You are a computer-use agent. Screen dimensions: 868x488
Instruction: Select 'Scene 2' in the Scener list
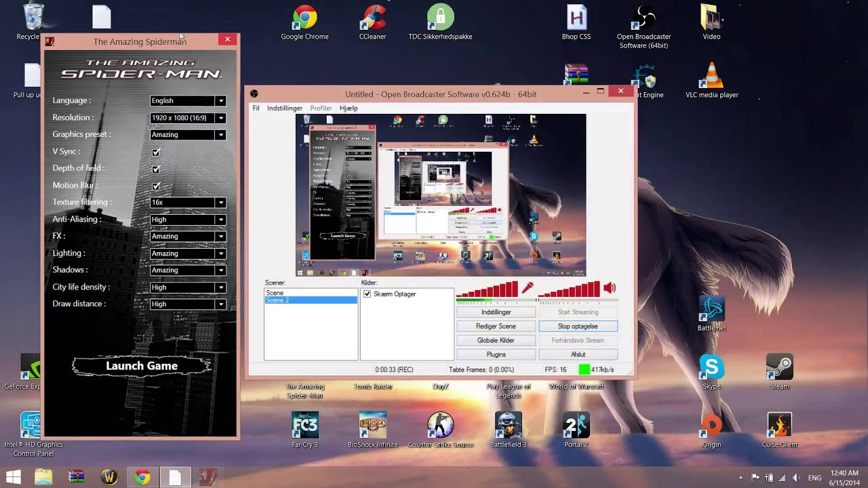311,300
